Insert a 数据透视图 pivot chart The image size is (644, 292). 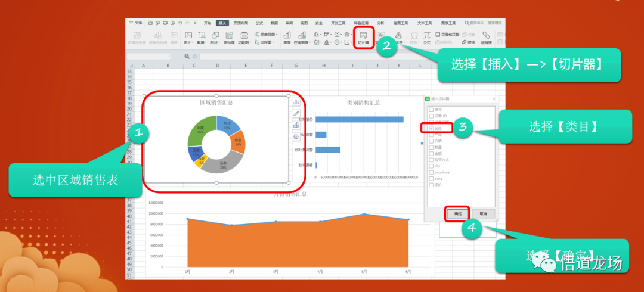(158, 38)
